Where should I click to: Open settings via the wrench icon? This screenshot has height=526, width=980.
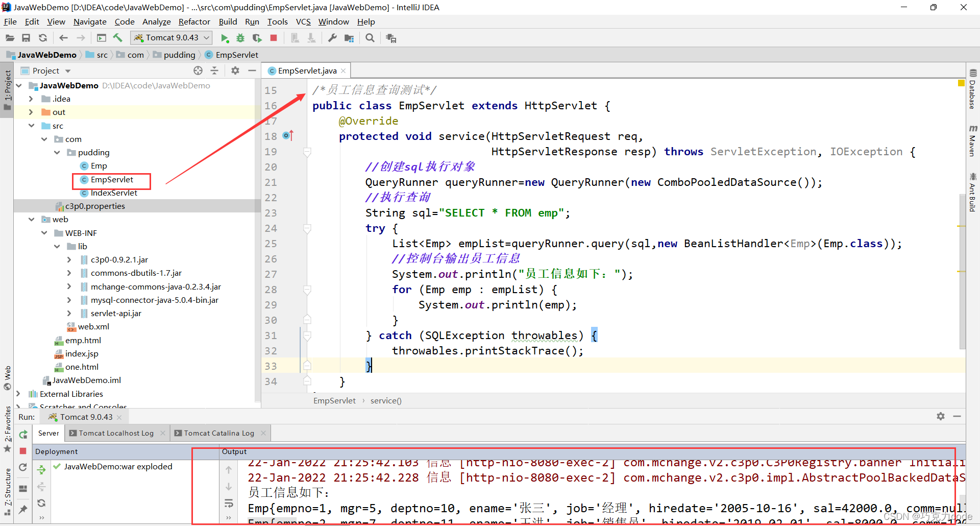click(332, 38)
